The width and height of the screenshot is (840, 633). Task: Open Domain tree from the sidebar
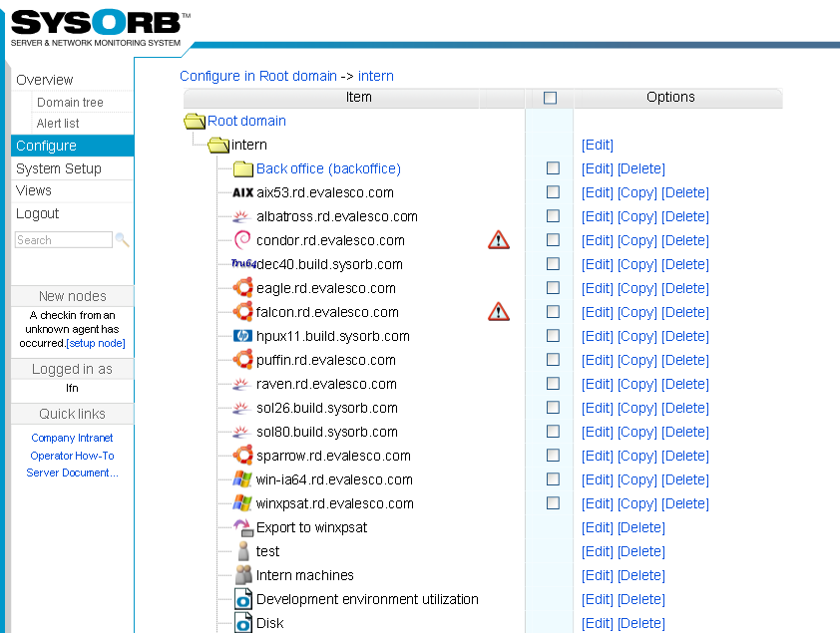(x=70, y=103)
